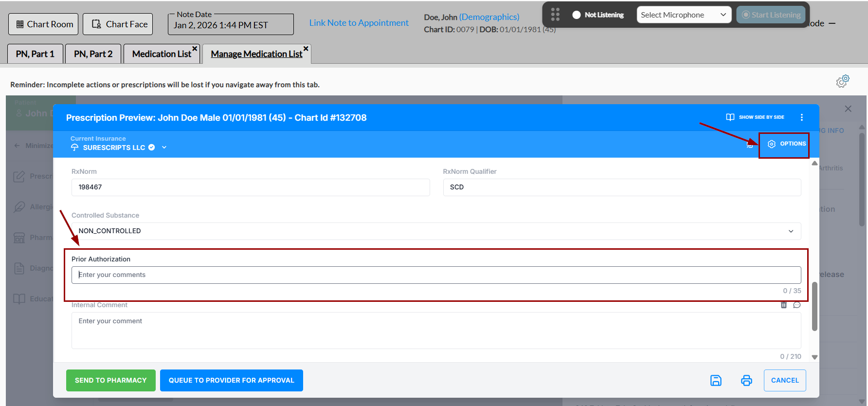Expand the Select Microphone dropdown
This screenshot has width=868, height=406.
pyautogui.click(x=684, y=15)
